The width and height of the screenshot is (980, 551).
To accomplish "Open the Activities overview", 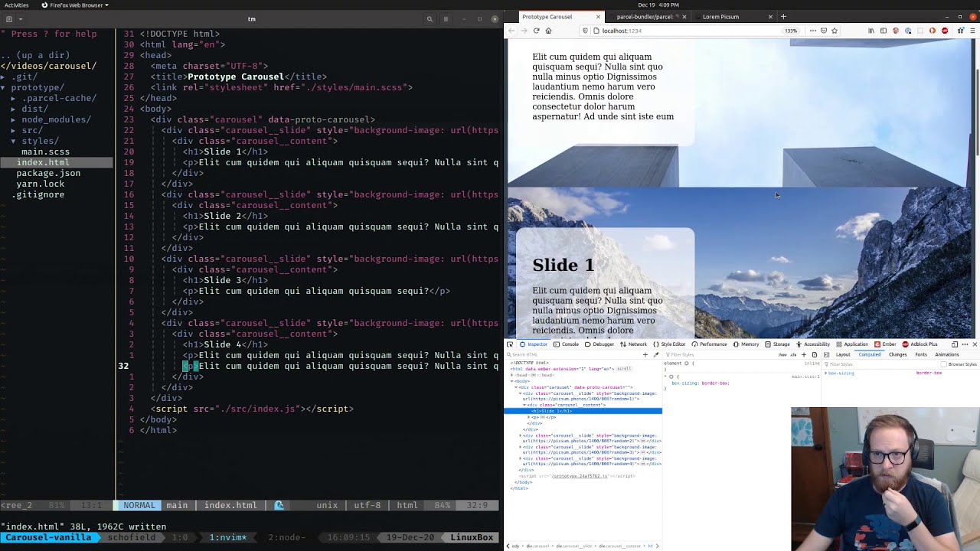I will (x=16, y=5).
